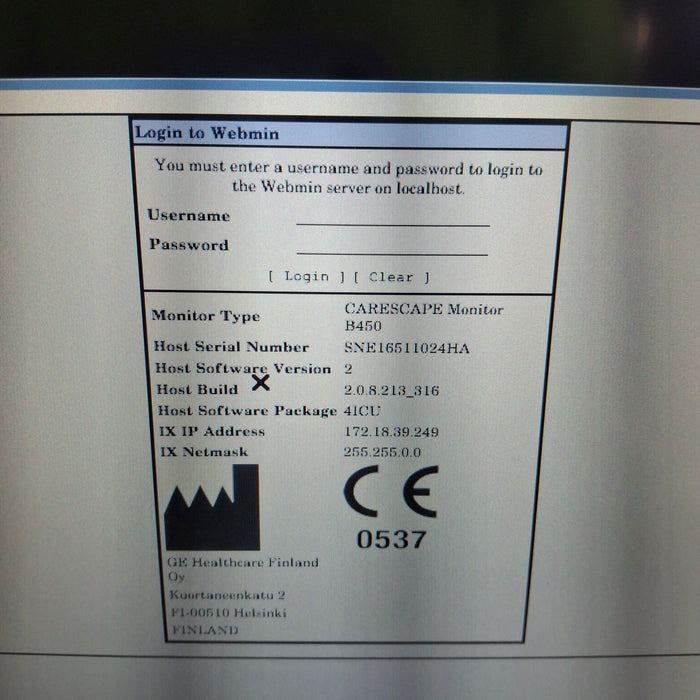This screenshot has height=700, width=700.
Task: Click the Host Build value 2.0.8.213_316
Action: [x=391, y=391]
